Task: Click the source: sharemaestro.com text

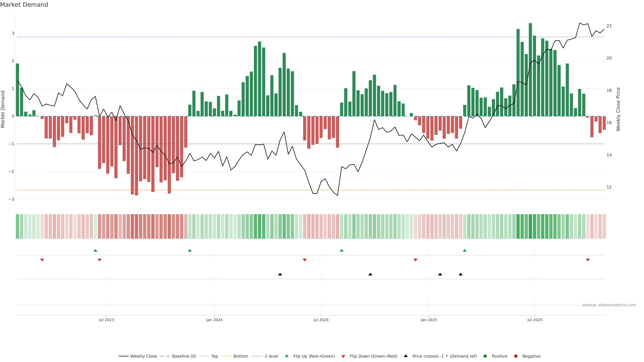Action: (x=609, y=305)
